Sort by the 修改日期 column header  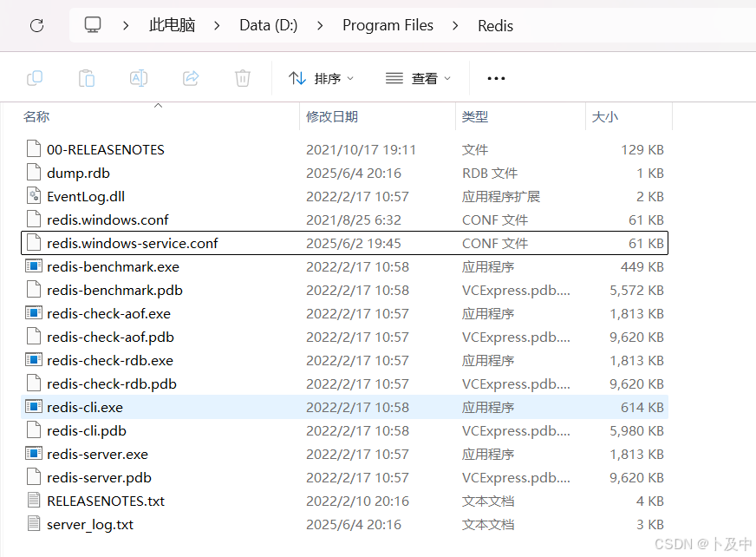(x=332, y=117)
